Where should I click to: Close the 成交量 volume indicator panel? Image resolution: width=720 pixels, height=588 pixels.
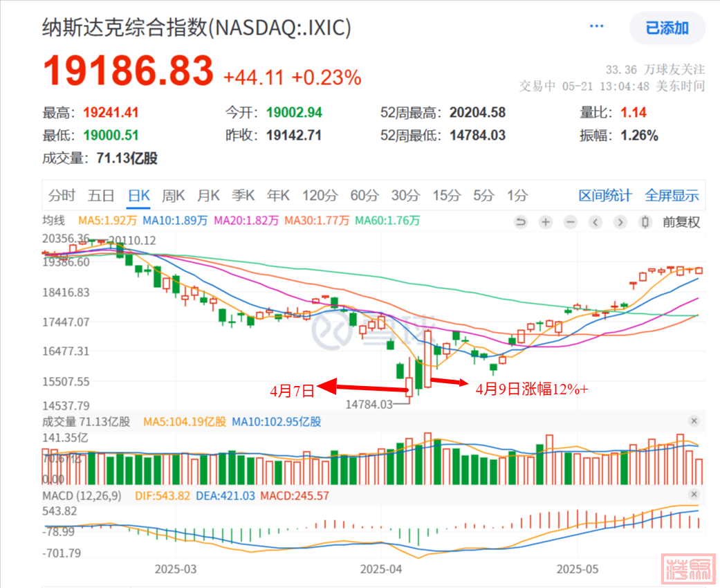694,421
